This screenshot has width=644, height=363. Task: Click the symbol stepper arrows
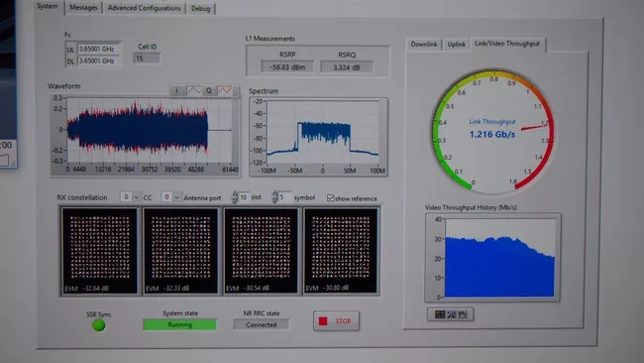274,197
